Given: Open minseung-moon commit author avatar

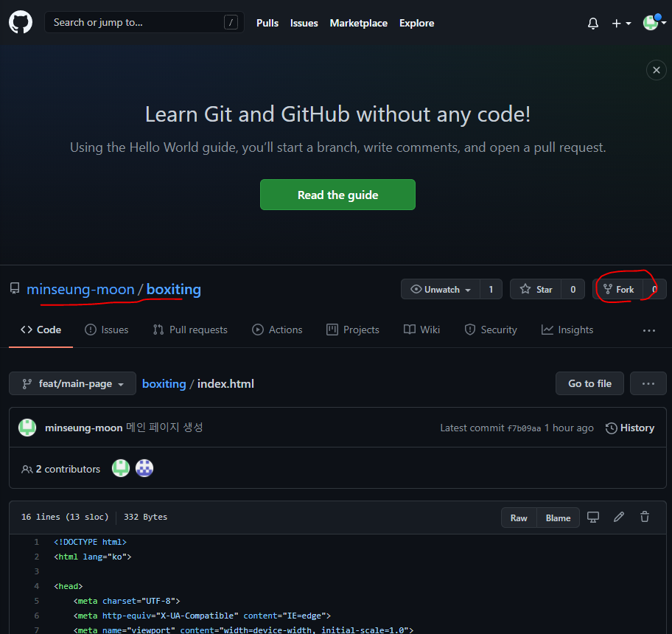Looking at the screenshot, I should (27, 428).
